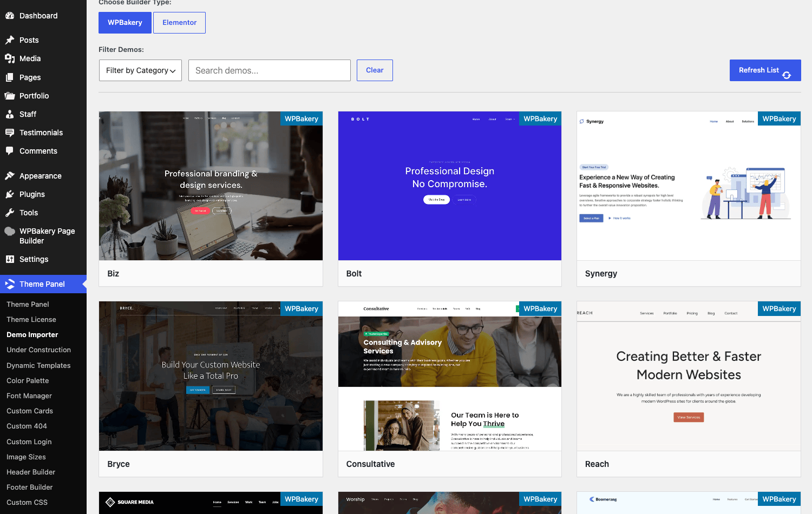Select the WPBakery builder type

[x=125, y=23]
